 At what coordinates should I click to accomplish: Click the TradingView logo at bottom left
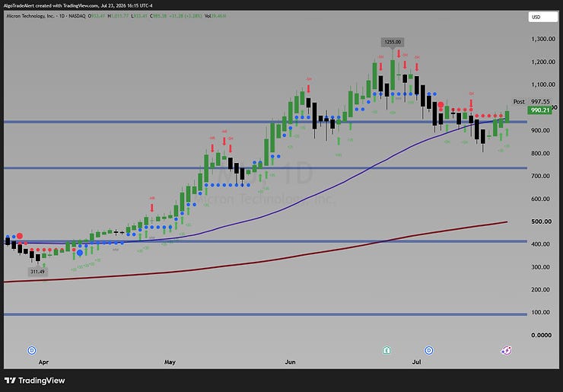(x=34, y=381)
